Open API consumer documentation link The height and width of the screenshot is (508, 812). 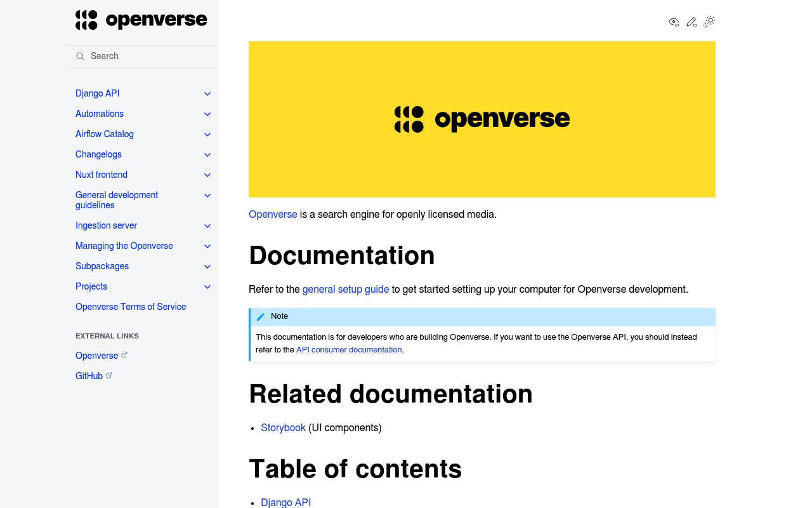click(349, 350)
